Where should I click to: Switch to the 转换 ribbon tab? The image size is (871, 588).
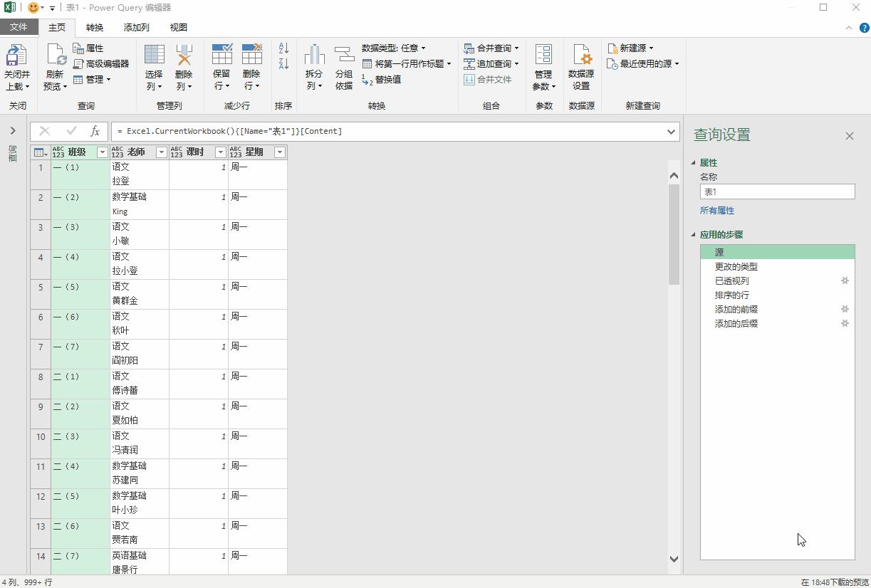[x=95, y=27]
